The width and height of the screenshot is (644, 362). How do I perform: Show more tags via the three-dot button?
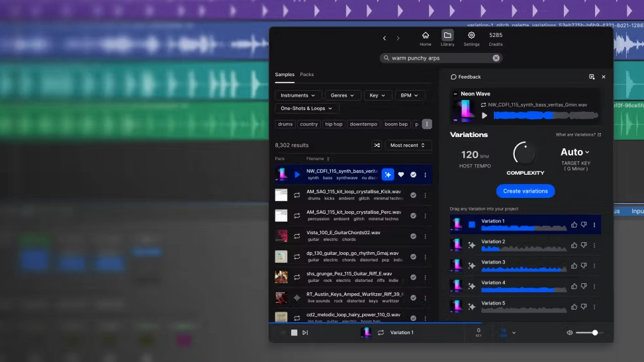tap(427, 124)
